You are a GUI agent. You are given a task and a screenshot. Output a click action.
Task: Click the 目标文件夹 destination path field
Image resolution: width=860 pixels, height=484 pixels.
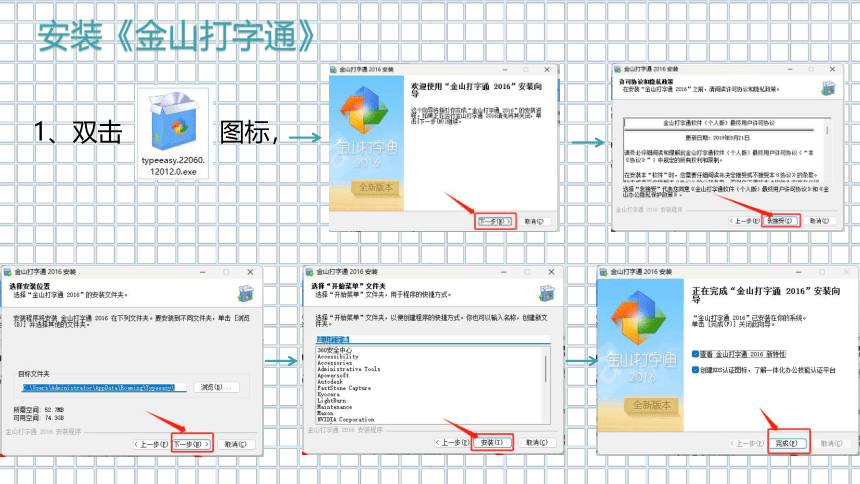point(104,387)
